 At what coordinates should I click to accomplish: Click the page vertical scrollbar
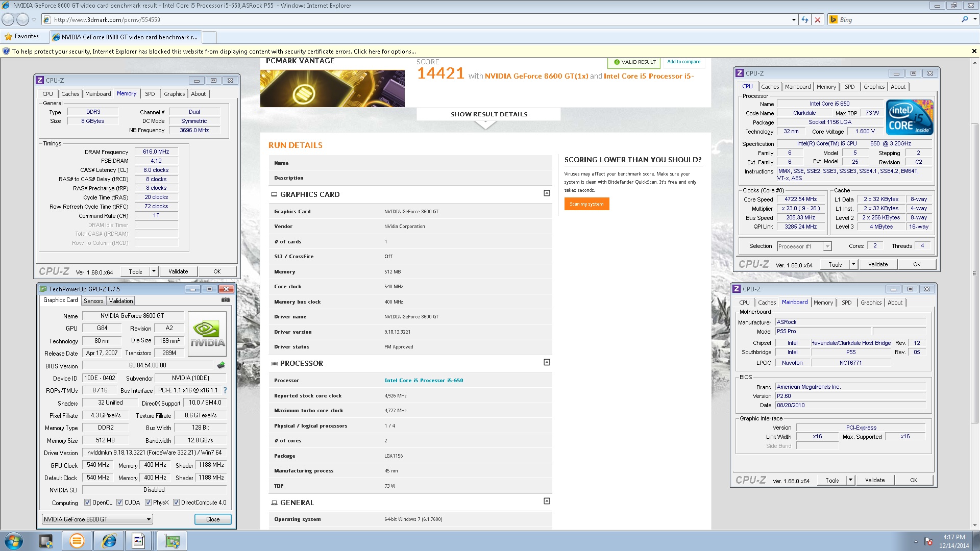point(975,273)
